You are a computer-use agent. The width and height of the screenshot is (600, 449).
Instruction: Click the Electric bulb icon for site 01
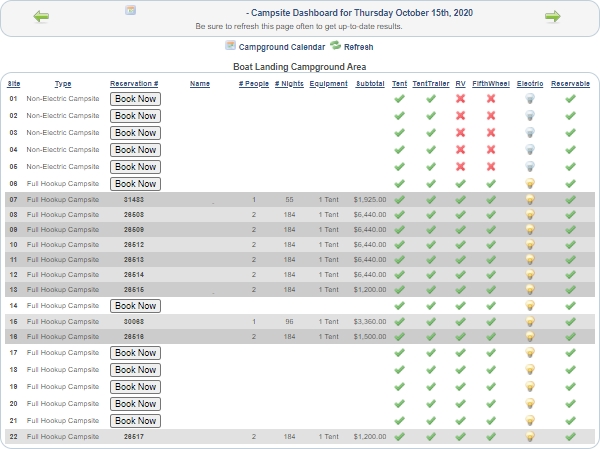point(531,99)
